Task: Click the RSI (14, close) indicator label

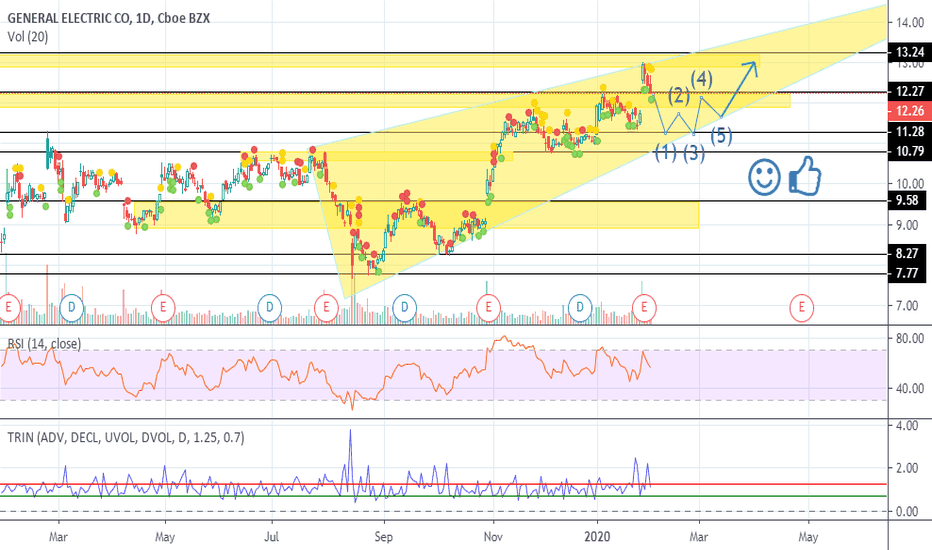Action: [x=44, y=344]
